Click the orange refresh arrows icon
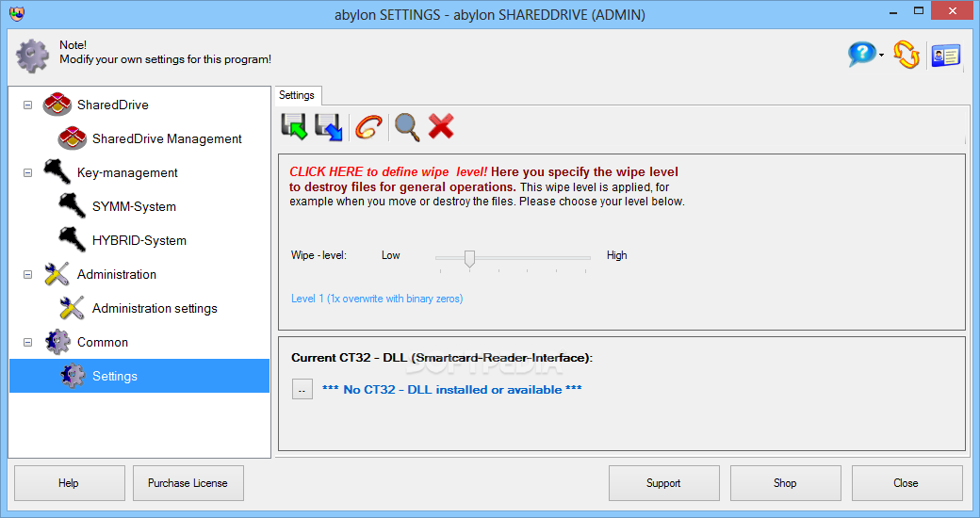This screenshot has height=518, width=980. coord(906,55)
